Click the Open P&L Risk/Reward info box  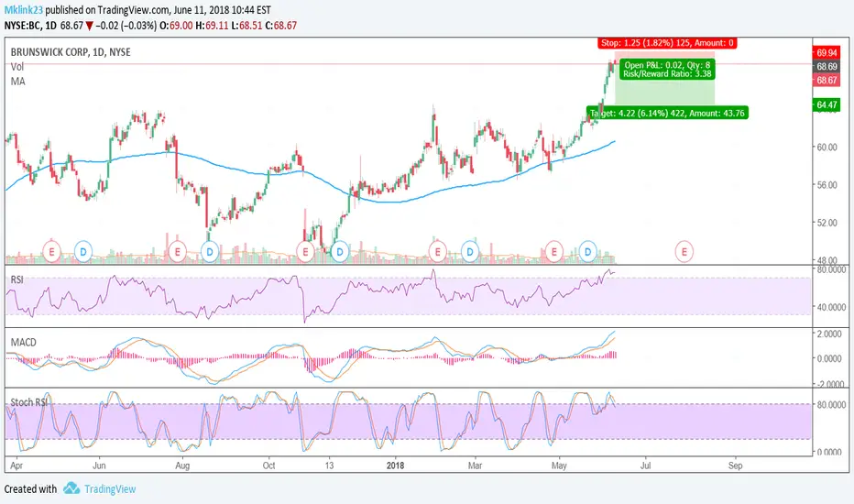tap(667, 70)
